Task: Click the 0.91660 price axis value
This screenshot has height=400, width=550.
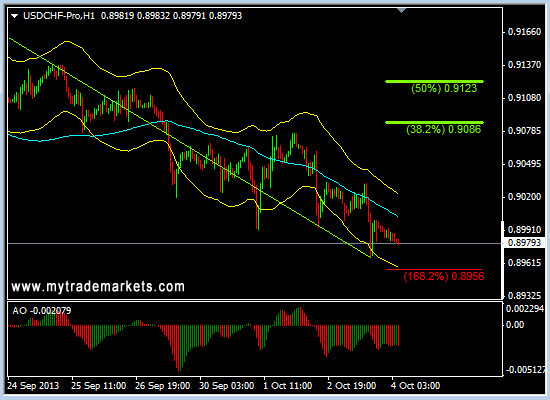Action: 525,32
